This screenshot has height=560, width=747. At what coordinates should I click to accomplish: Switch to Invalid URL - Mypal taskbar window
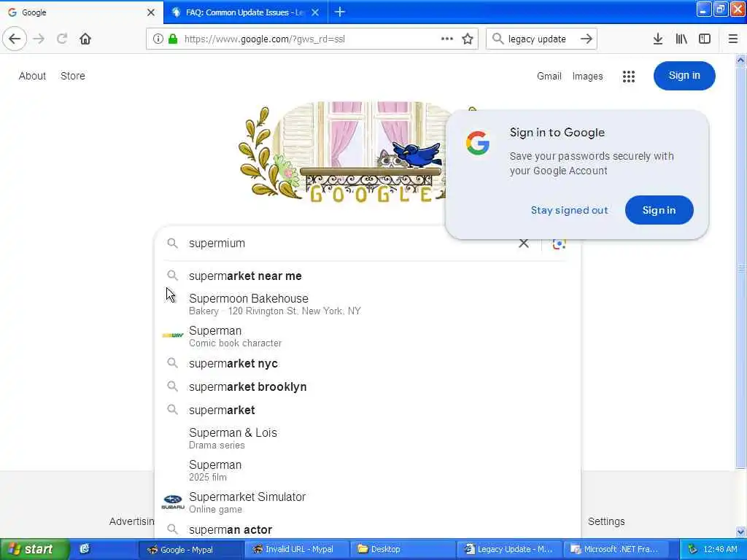[297, 550]
